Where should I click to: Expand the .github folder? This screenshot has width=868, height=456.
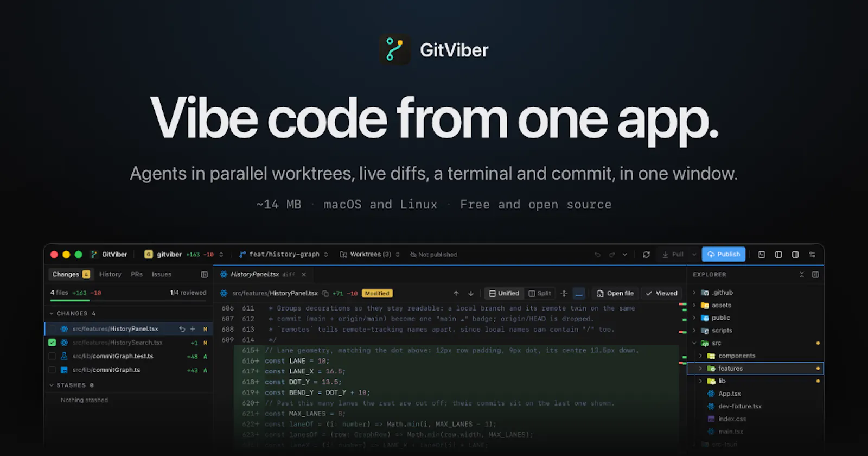pos(694,293)
